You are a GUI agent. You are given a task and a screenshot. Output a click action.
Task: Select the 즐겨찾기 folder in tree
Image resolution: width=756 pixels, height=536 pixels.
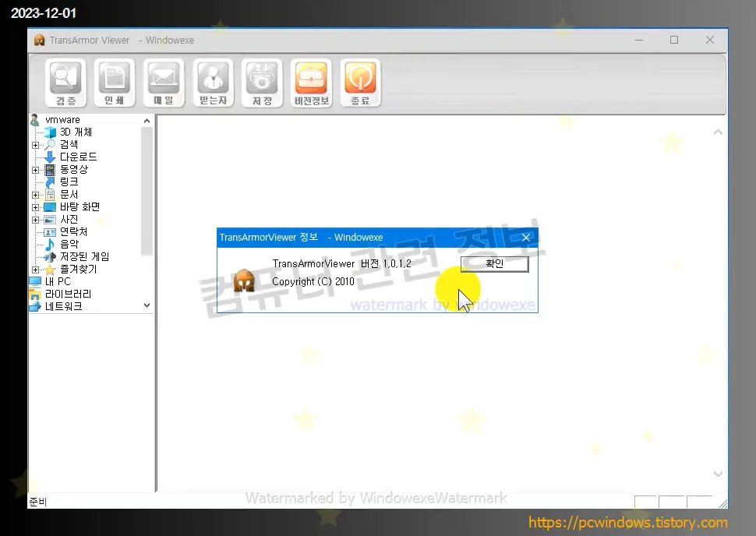tap(78, 269)
